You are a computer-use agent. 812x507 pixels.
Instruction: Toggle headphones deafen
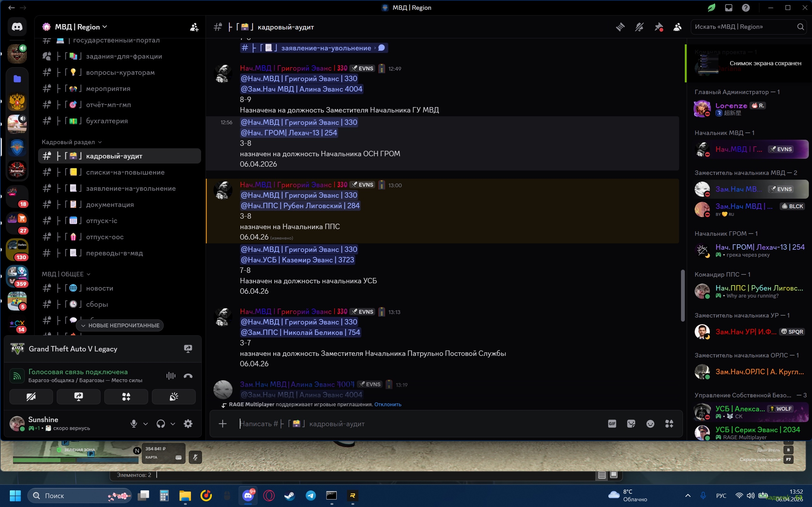coord(161,424)
